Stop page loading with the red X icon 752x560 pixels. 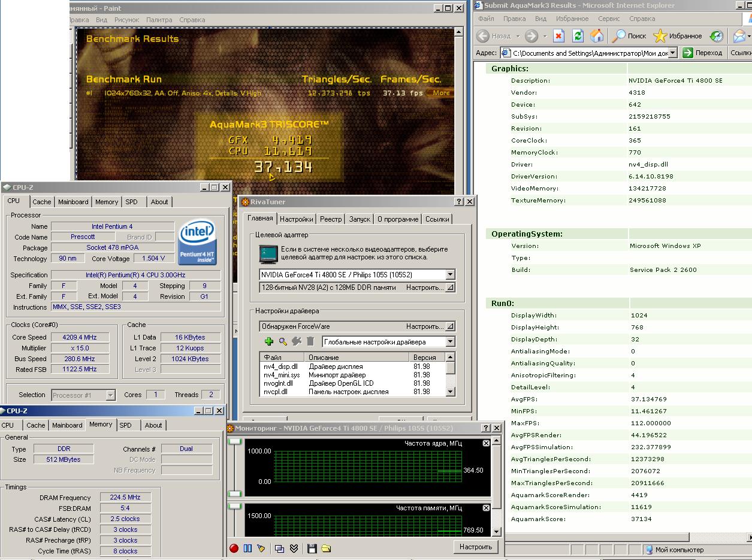click(x=558, y=36)
